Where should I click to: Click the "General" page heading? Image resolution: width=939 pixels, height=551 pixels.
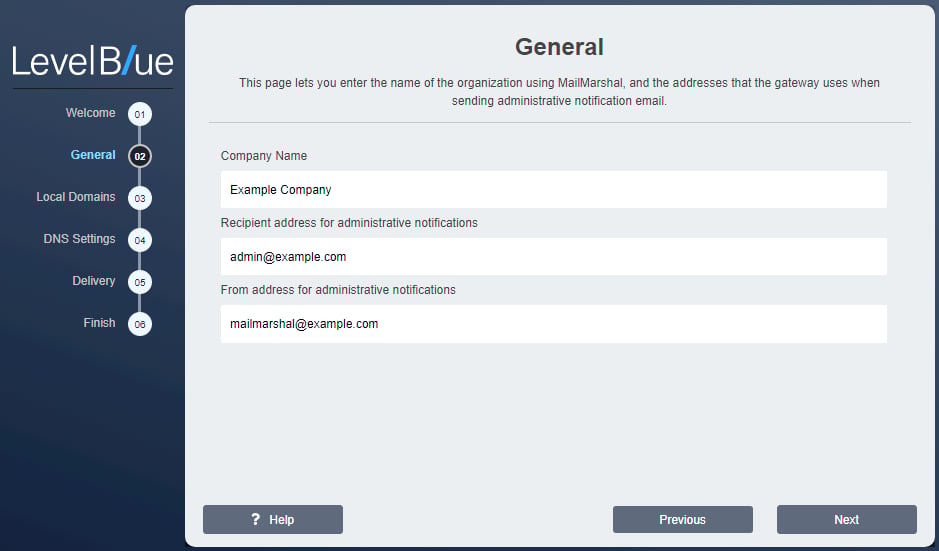(559, 47)
